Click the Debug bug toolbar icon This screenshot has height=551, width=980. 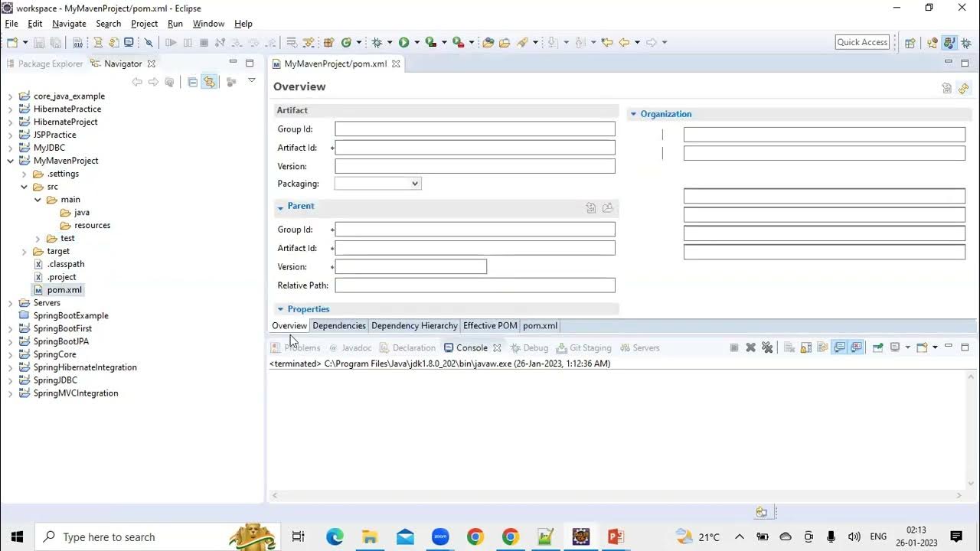click(377, 43)
